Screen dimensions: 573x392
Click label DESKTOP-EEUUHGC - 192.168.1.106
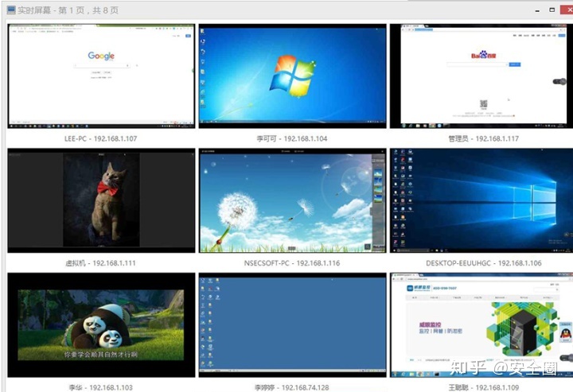click(x=484, y=263)
